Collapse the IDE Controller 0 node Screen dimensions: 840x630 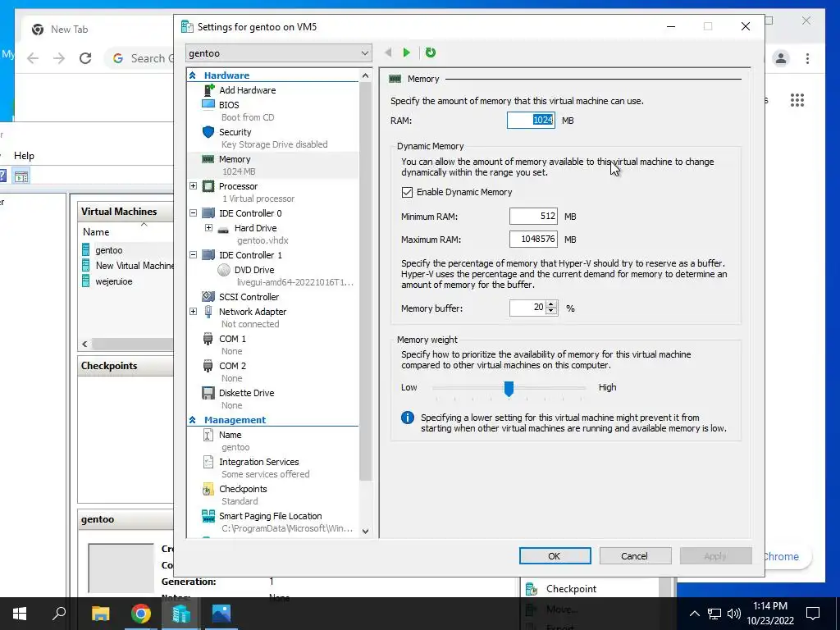194,213
